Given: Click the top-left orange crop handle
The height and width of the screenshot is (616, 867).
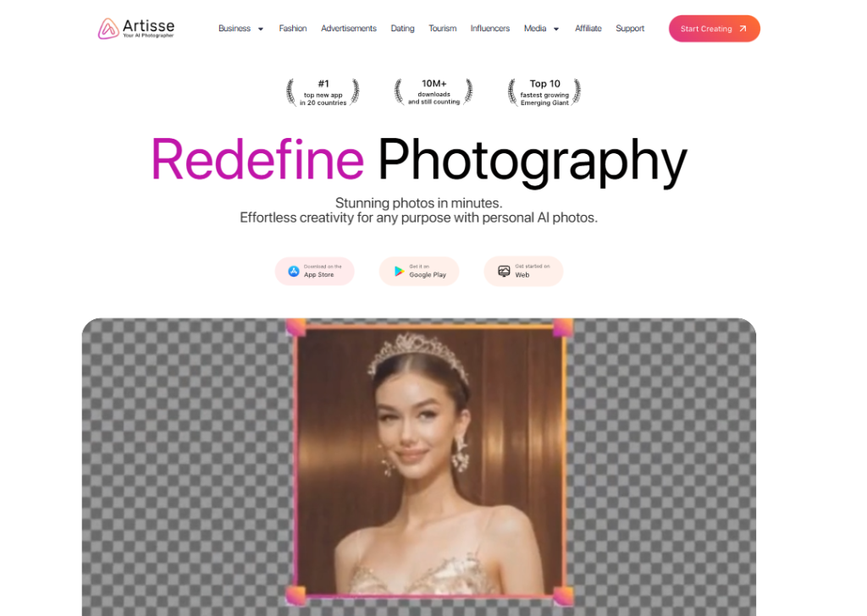Looking at the screenshot, I should 295,327.
